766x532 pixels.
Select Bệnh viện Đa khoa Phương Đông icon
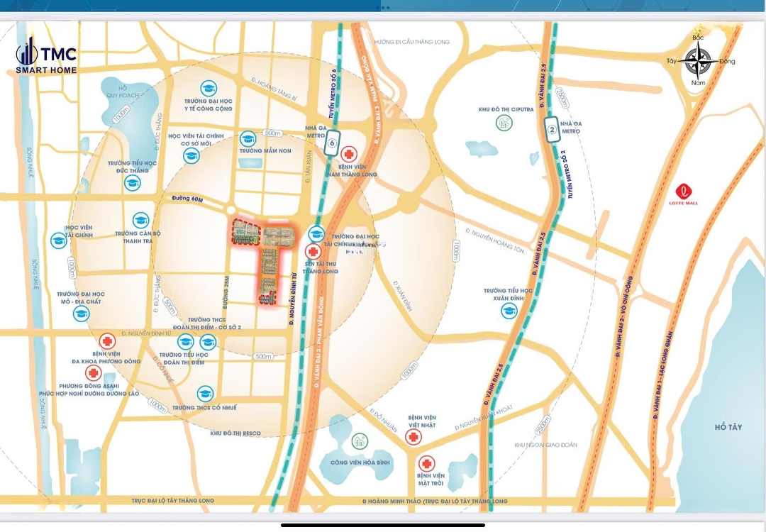pos(107,342)
